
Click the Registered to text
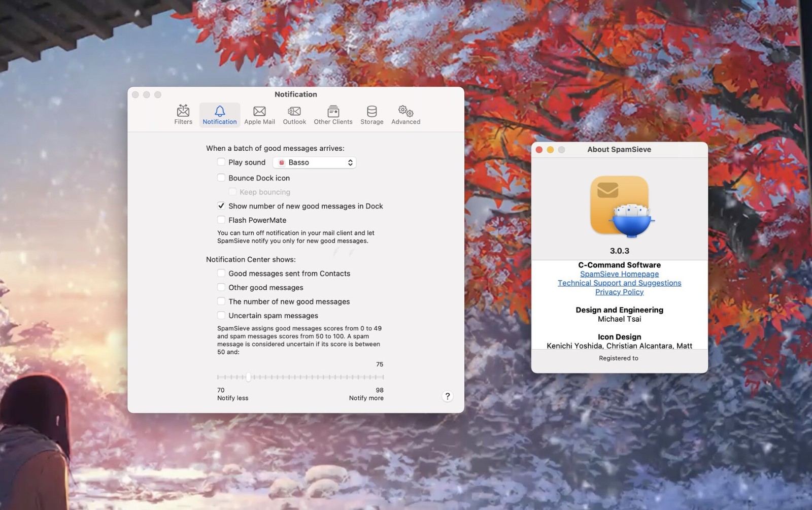click(618, 358)
